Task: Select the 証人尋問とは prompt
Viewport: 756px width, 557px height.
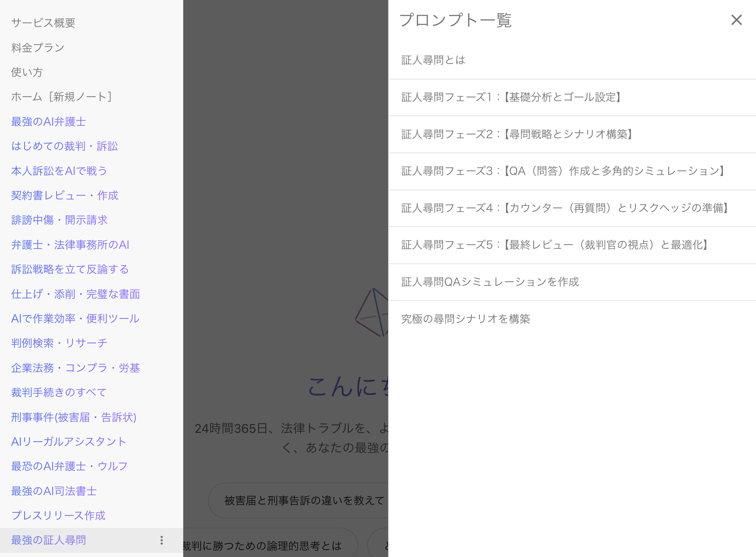Action: click(x=433, y=60)
